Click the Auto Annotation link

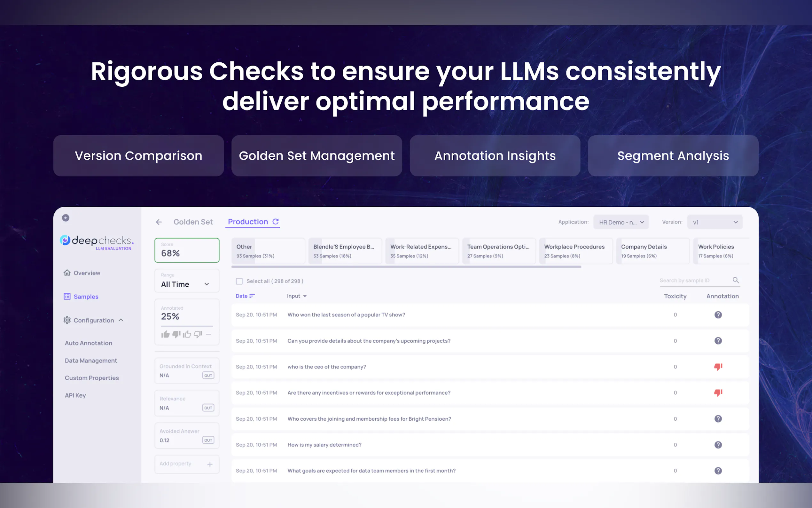point(88,343)
